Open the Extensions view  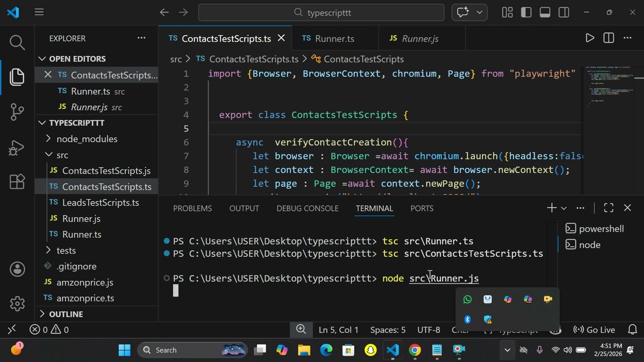pos(17,182)
